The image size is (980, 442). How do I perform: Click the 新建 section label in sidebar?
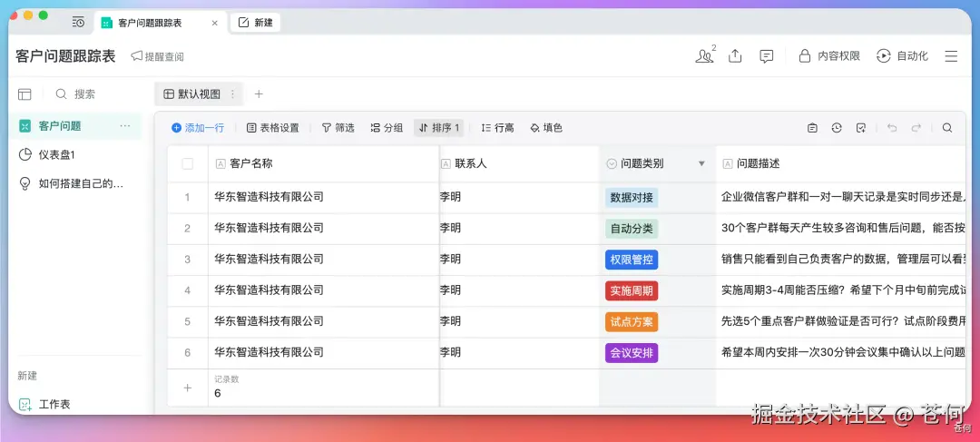pyautogui.click(x=27, y=376)
